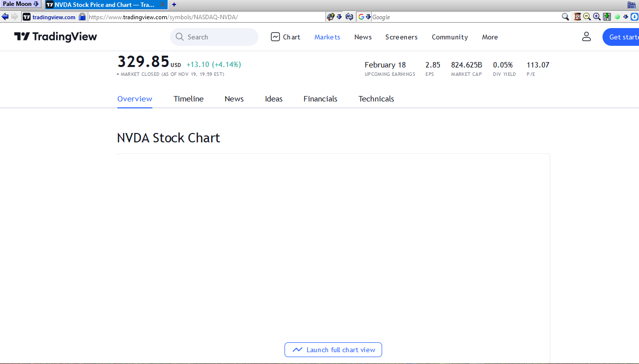Go back using the blue back arrow
Viewport: 639px width, 364px height.
tap(5, 17)
